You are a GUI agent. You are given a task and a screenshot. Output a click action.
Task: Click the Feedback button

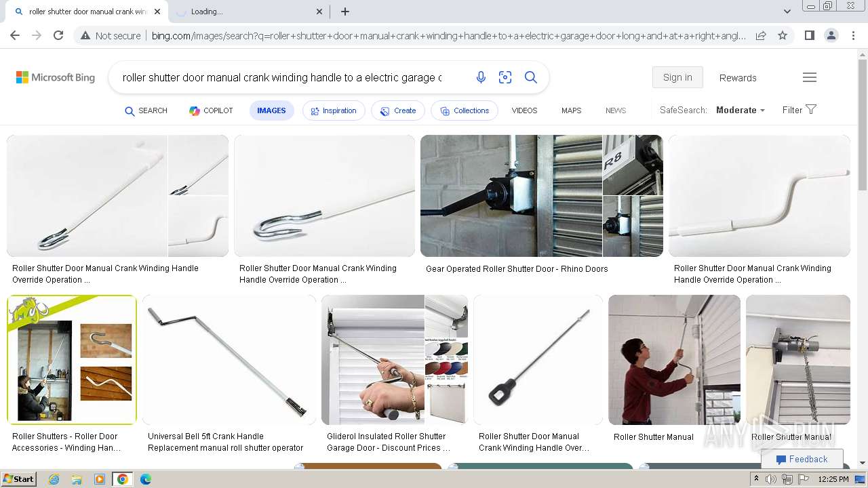tap(802, 459)
